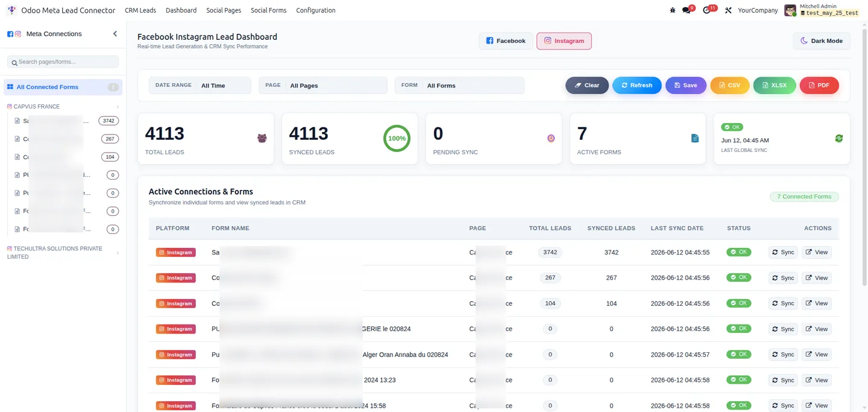This screenshot has width=868, height=412.
Task: Open the CRM Leads menu
Action: coord(140,10)
